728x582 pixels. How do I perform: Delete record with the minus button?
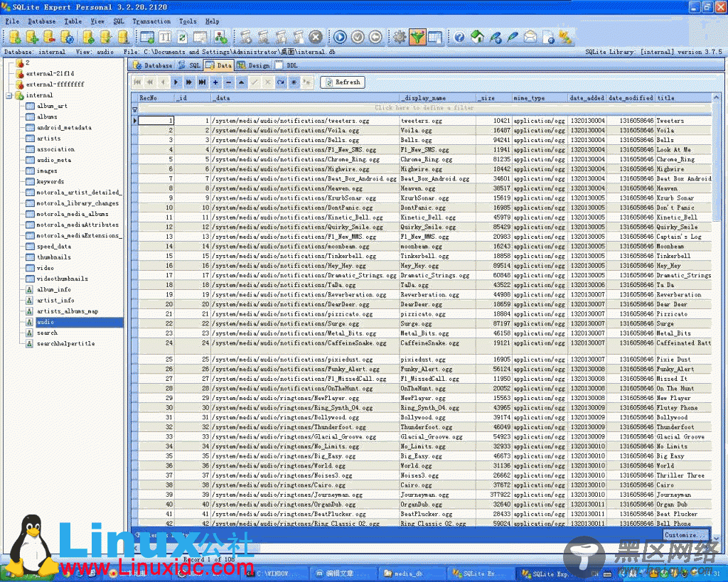click(x=228, y=82)
